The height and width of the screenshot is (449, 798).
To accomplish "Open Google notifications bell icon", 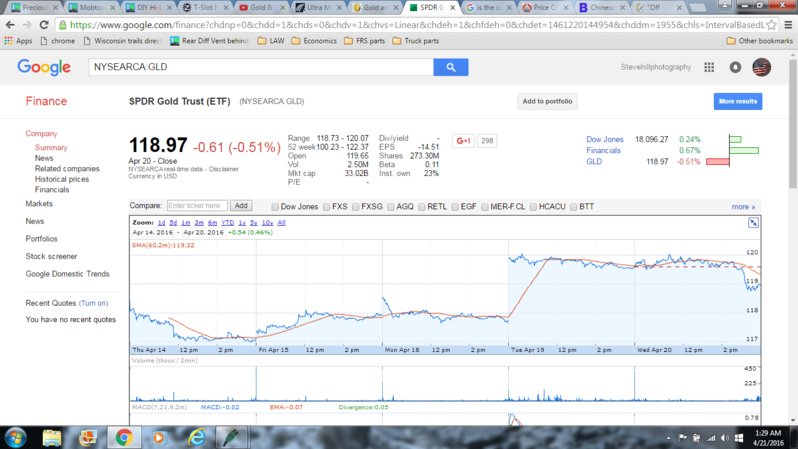I will pyautogui.click(x=735, y=67).
